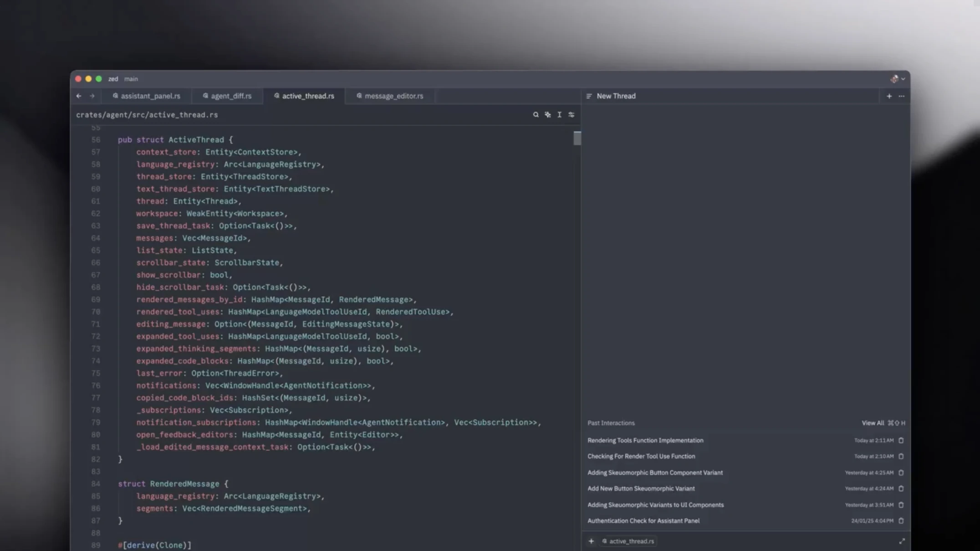980x551 pixels.
Task: Click the buffer search magnifier icon
Action: (x=536, y=115)
